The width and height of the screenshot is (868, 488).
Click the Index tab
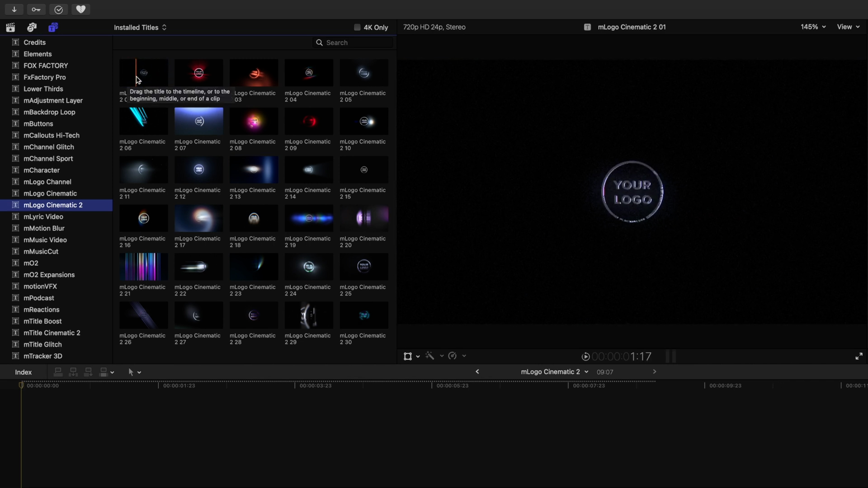click(23, 372)
